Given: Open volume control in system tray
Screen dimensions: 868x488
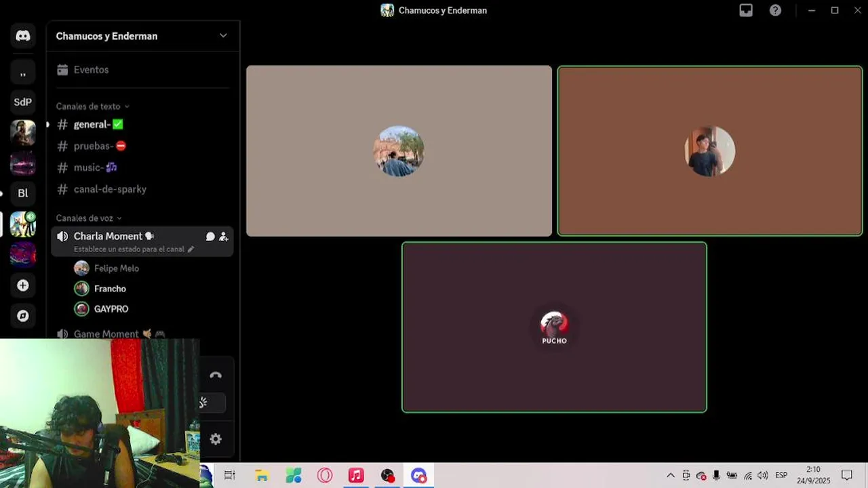Looking at the screenshot, I should 762,475.
